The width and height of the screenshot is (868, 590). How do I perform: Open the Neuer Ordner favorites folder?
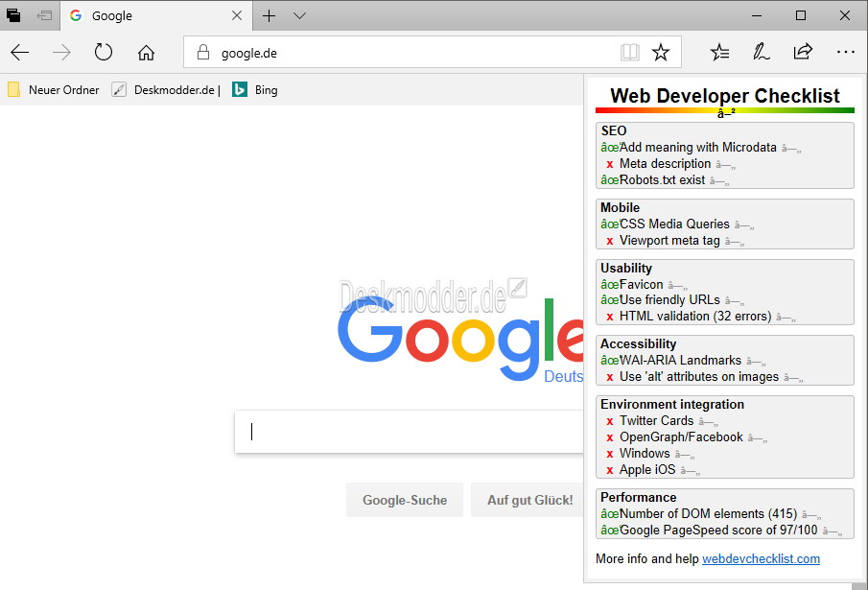point(53,89)
